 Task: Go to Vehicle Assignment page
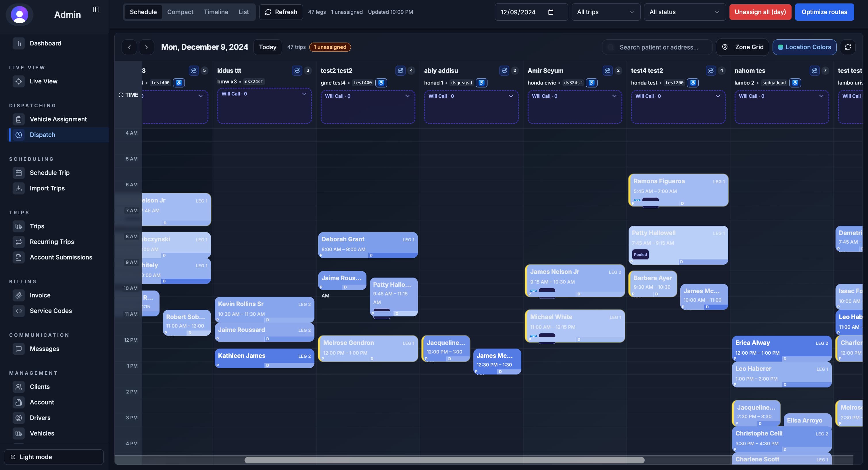click(x=58, y=119)
